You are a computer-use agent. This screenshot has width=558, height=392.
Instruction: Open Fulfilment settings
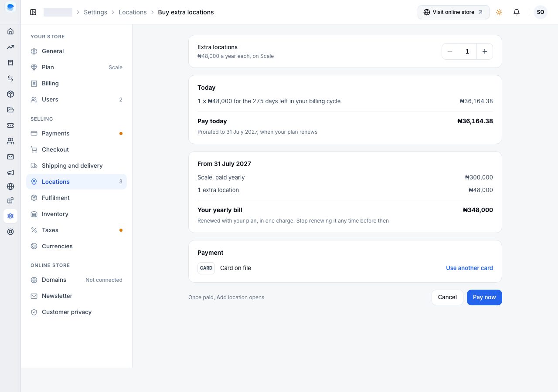(76, 198)
